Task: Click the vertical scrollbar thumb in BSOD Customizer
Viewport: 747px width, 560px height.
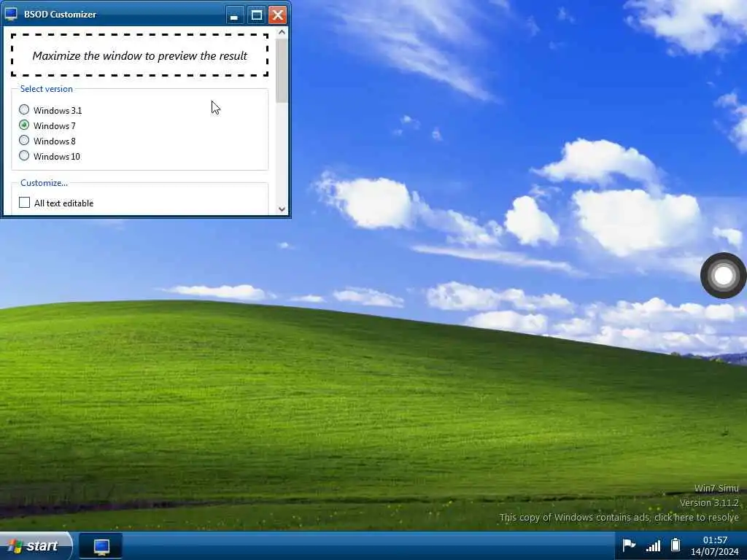Action: [x=282, y=71]
